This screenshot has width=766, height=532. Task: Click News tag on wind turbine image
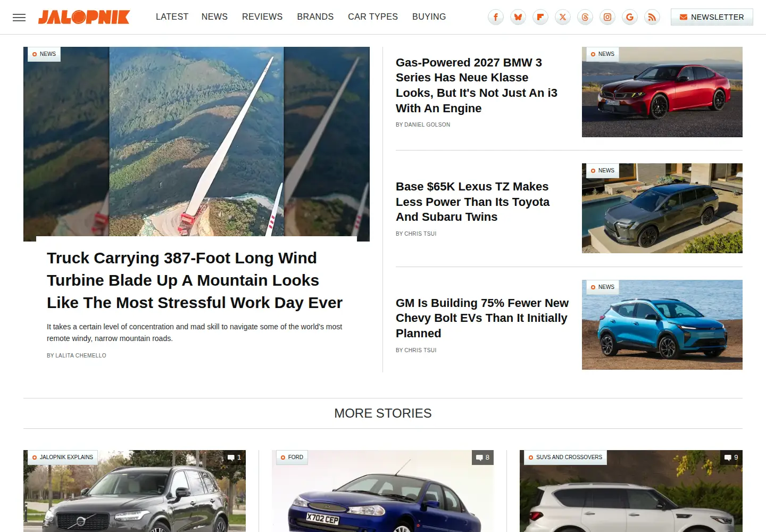pyautogui.click(x=44, y=54)
